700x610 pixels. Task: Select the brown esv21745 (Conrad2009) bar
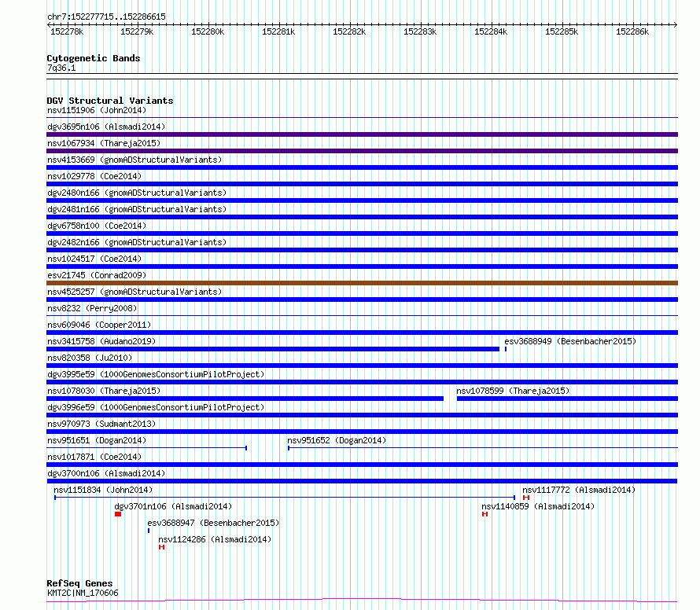click(362, 283)
